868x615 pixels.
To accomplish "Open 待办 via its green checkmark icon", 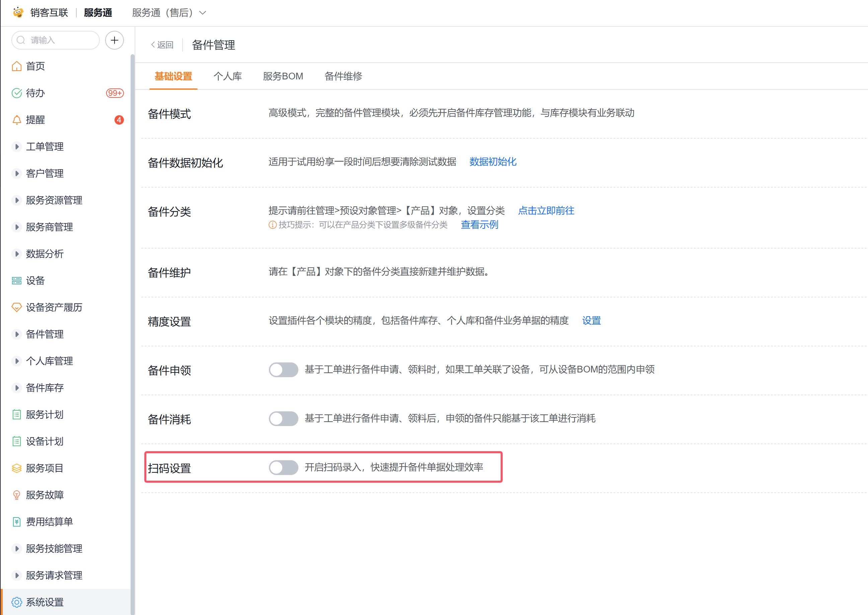I will click(17, 93).
